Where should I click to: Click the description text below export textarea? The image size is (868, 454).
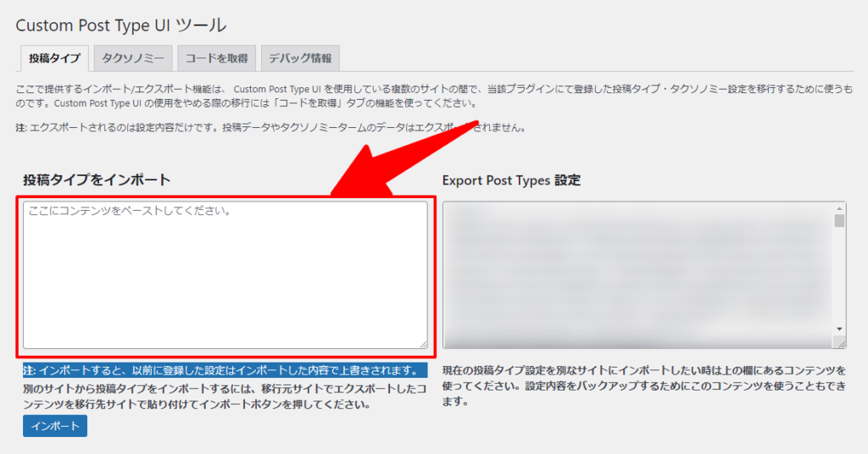pyautogui.click(x=644, y=386)
